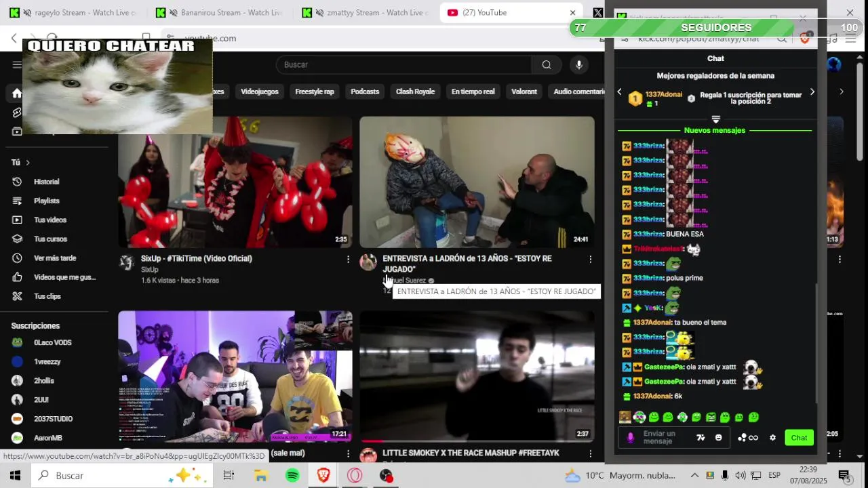Switch to the Bananirou Stream tab
This screenshot has width=868, height=488.
(222, 12)
